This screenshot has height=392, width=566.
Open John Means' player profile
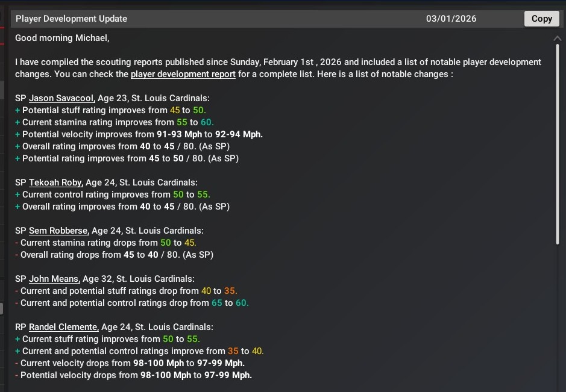[54, 279]
